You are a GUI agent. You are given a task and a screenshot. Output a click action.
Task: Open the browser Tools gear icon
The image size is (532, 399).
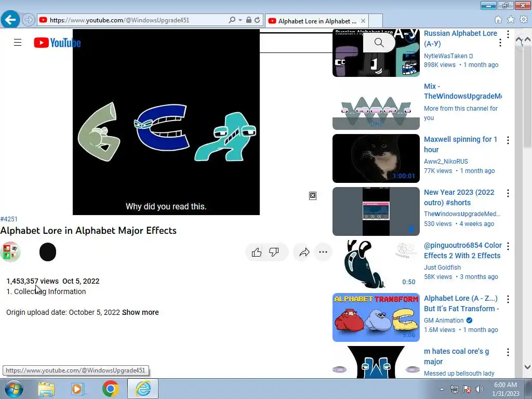(x=524, y=20)
